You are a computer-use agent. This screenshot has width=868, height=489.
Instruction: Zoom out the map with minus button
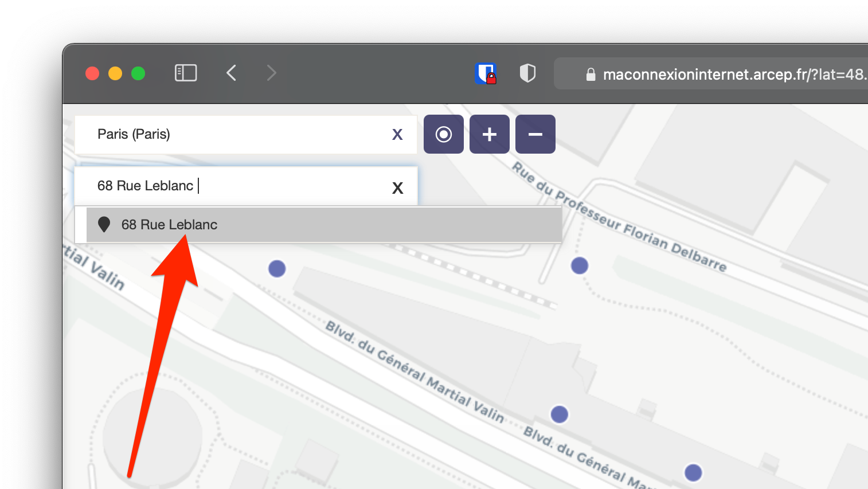[x=535, y=134]
